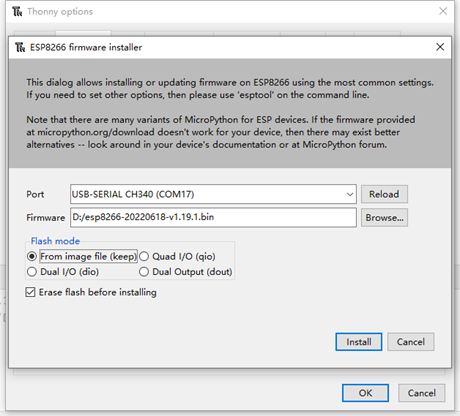The image size is (460, 416).
Task: Open the USB-SERIAL CH340 (COM17) port combo box
Action: point(213,194)
